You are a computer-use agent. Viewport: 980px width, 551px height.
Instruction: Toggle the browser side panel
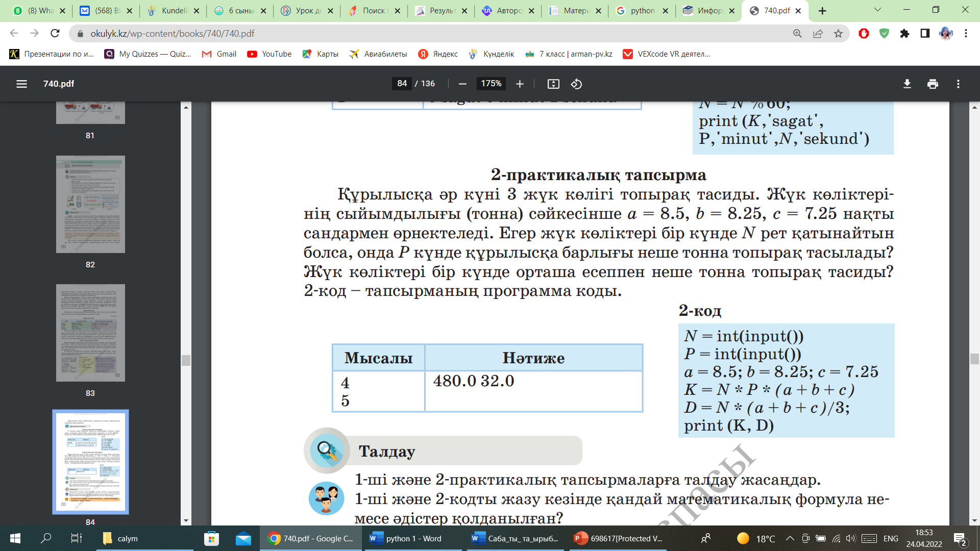925,34
